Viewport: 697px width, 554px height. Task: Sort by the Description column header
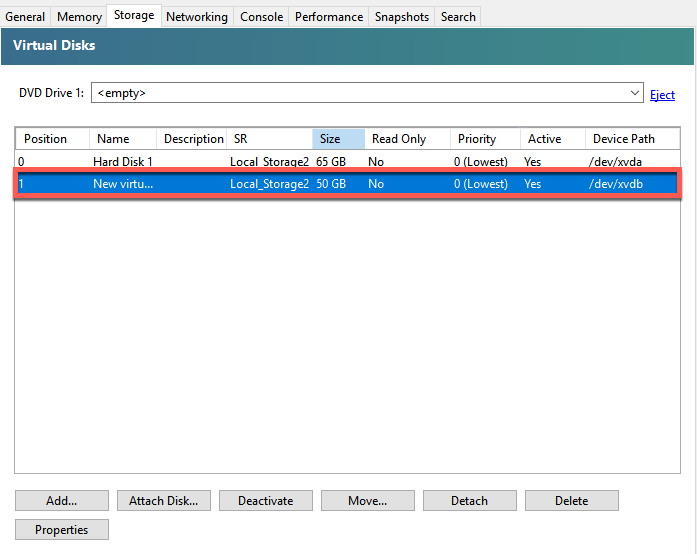(192, 139)
